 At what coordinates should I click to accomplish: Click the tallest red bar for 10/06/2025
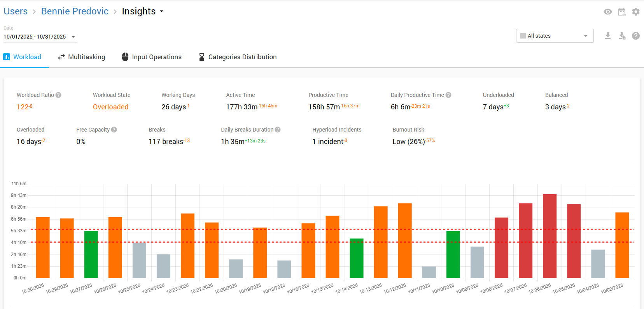[x=549, y=235]
